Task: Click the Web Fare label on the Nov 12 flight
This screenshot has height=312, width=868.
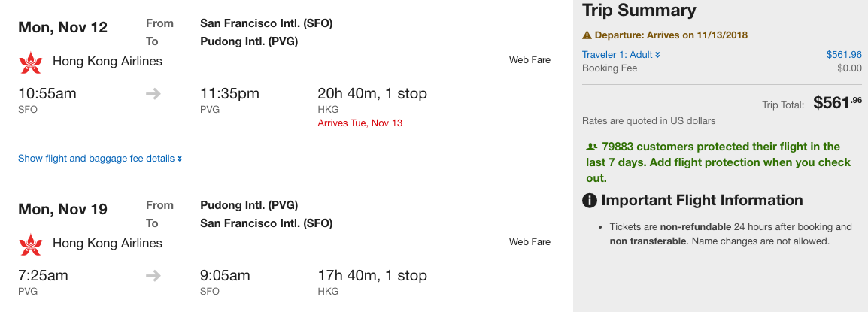Action: (x=530, y=60)
